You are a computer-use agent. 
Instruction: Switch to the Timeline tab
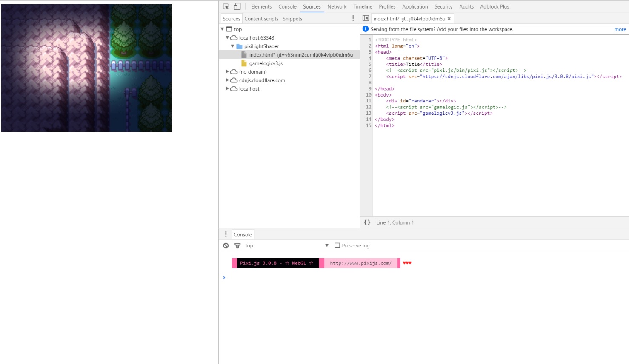click(363, 6)
